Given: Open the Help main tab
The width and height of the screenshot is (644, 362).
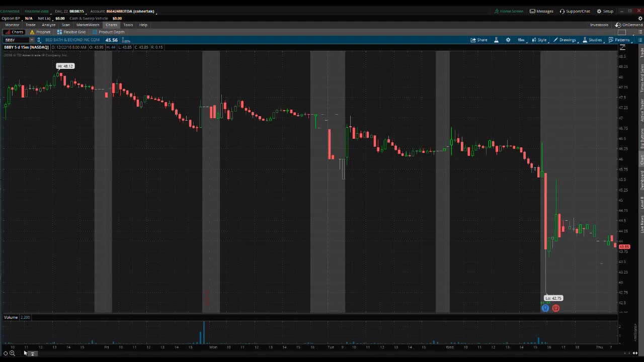Looking at the screenshot, I should click(x=143, y=25).
